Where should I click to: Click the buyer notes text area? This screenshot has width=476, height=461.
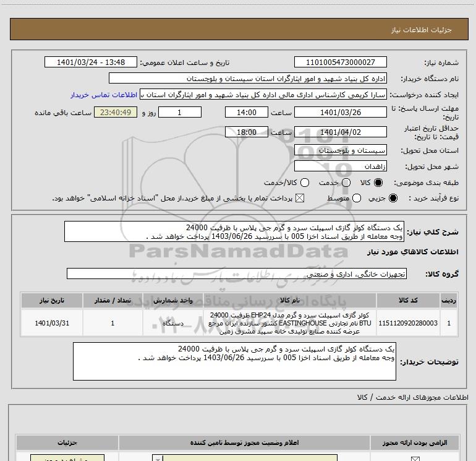(234, 361)
